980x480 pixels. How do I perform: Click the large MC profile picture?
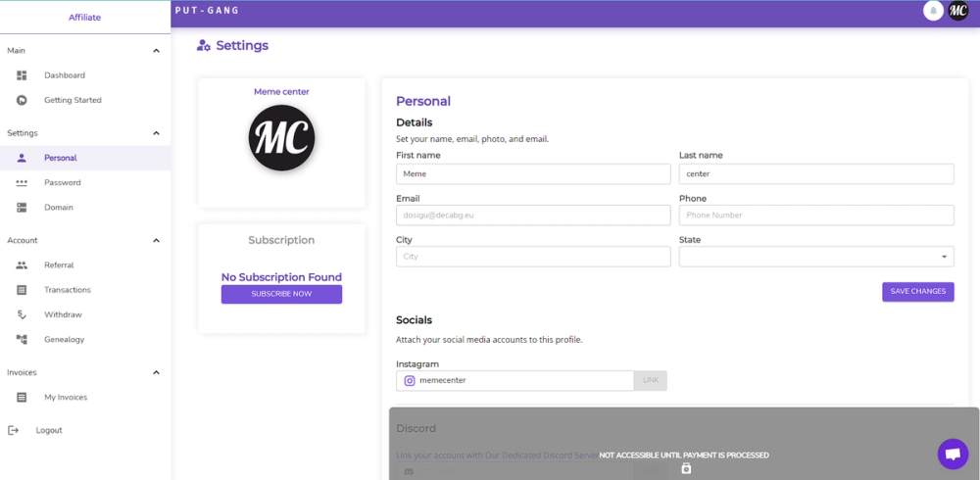click(x=281, y=138)
